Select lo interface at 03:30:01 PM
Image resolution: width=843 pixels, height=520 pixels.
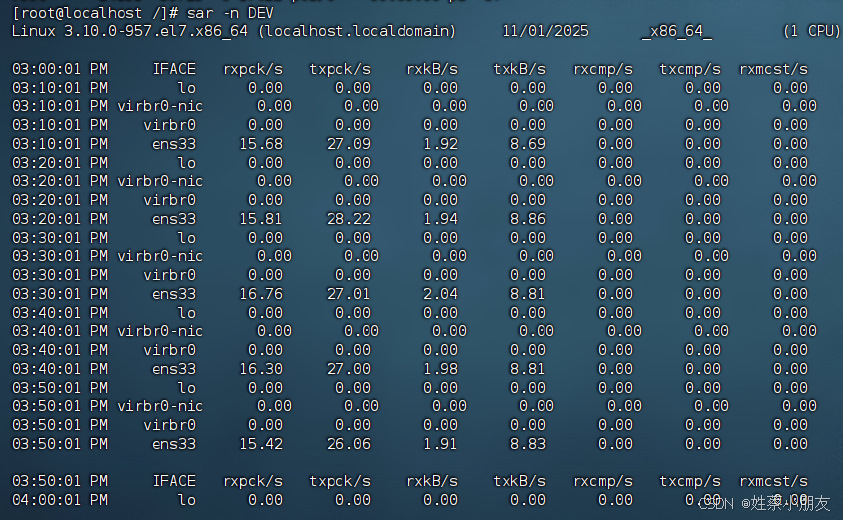187,238
